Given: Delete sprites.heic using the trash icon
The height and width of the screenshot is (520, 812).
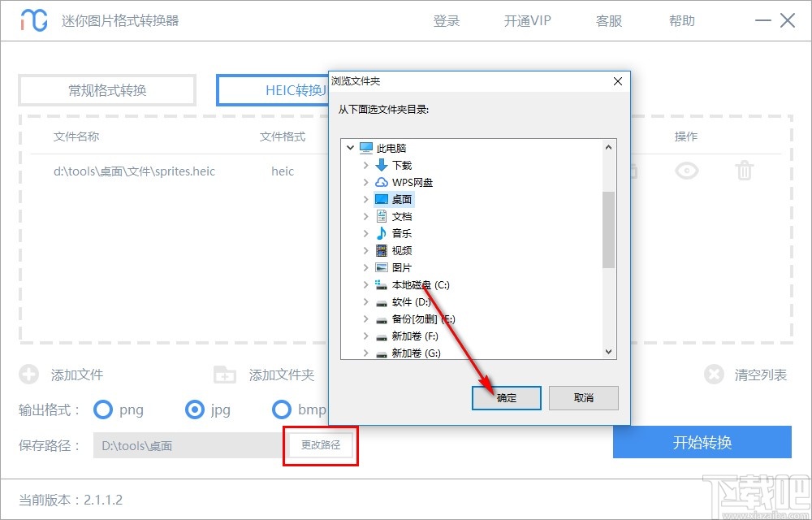Looking at the screenshot, I should pyautogui.click(x=744, y=171).
